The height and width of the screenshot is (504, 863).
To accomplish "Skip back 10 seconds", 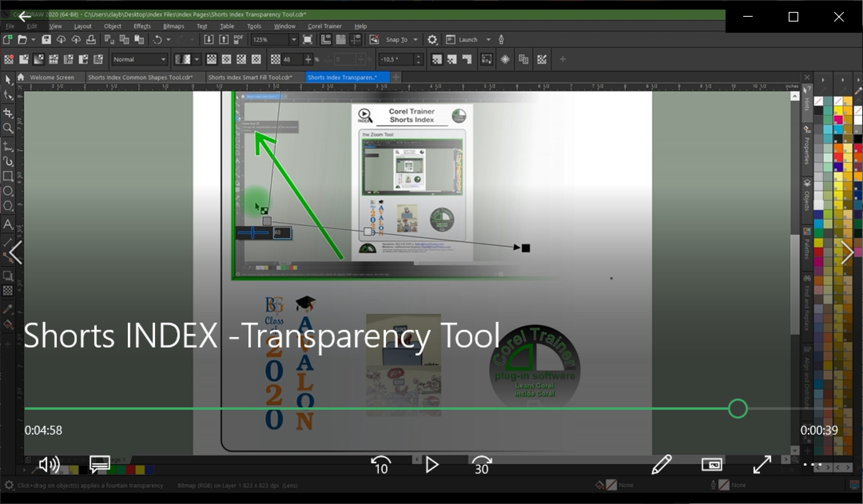I will click(381, 465).
